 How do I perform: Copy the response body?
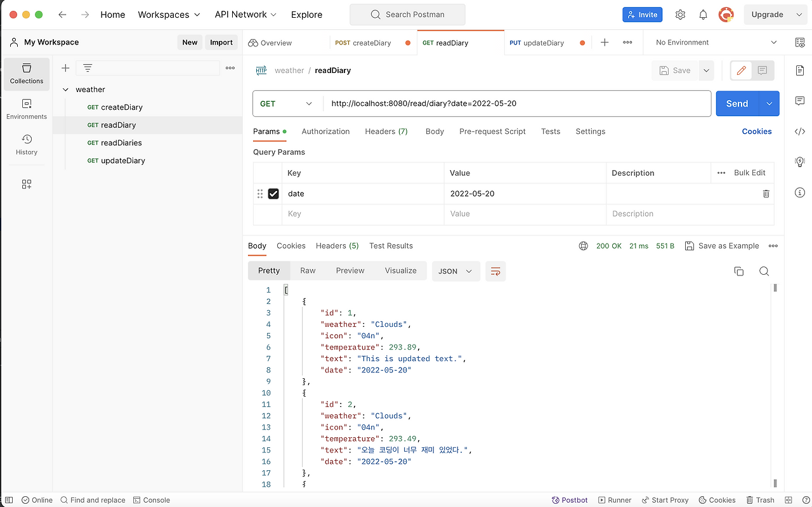738,271
